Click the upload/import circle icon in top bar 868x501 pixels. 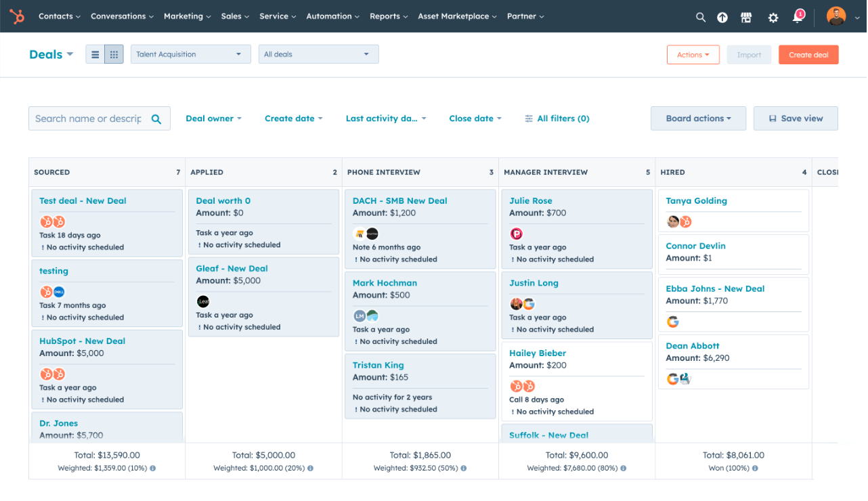(722, 16)
